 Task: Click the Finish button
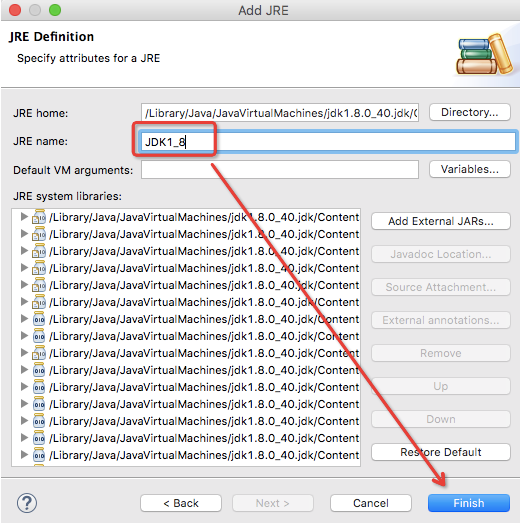(469, 503)
